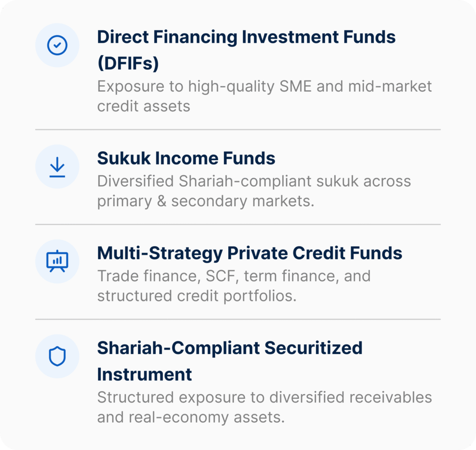Viewport: 476px width, 450px height.
Task: Click the "Trade finance, SCF, term finance" line
Action: pos(233,275)
